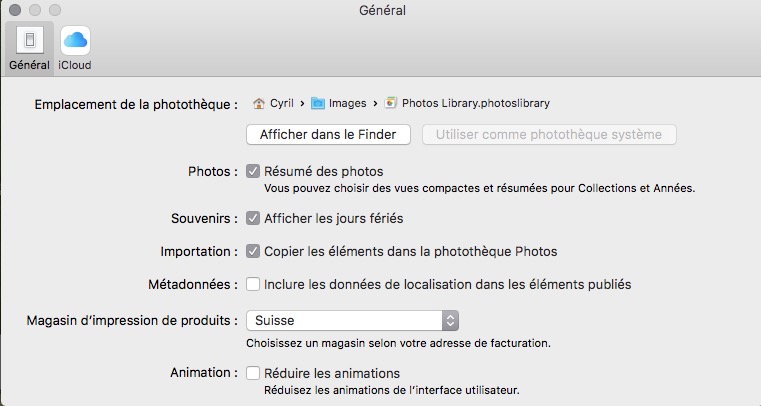Viewport: 761px width, 406px height.
Task: Click the Photos Library.photoslibrary icon
Action: (x=391, y=102)
